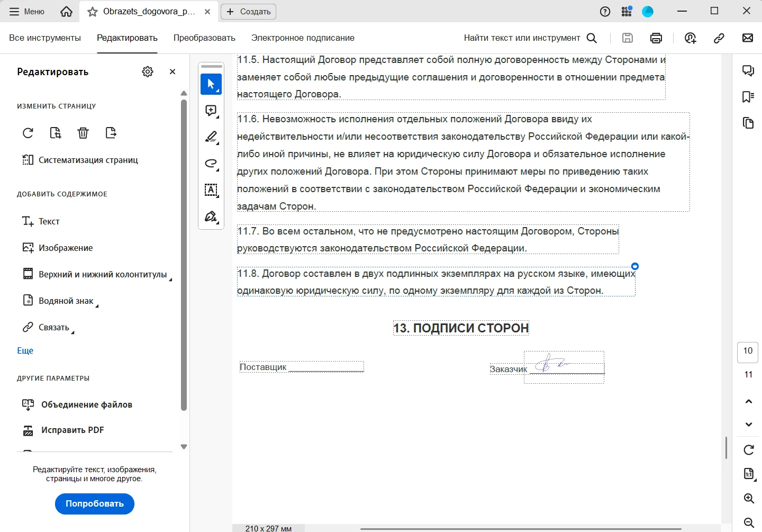The height and width of the screenshot is (532, 762).
Task: Open the All Tools tab
Action: (x=45, y=38)
